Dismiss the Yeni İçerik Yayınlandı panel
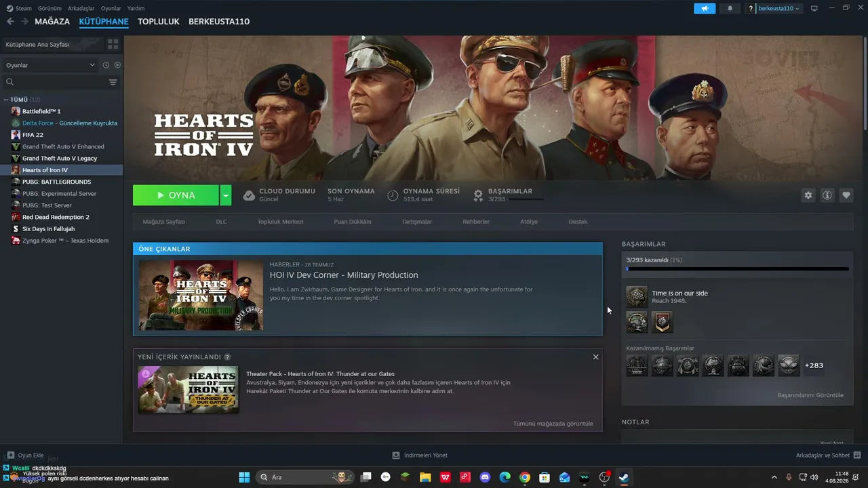Screen dimensions: 868x488 point(595,357)
